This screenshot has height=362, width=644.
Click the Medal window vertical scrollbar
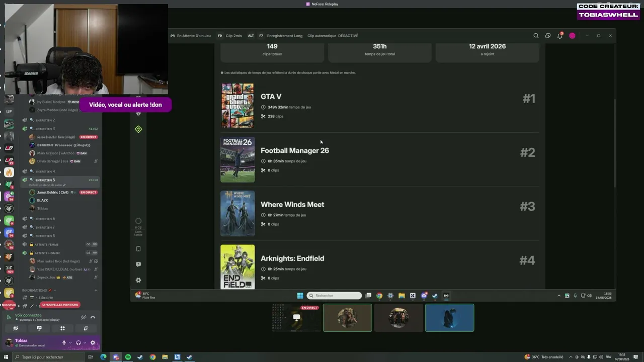coord(614,143)
